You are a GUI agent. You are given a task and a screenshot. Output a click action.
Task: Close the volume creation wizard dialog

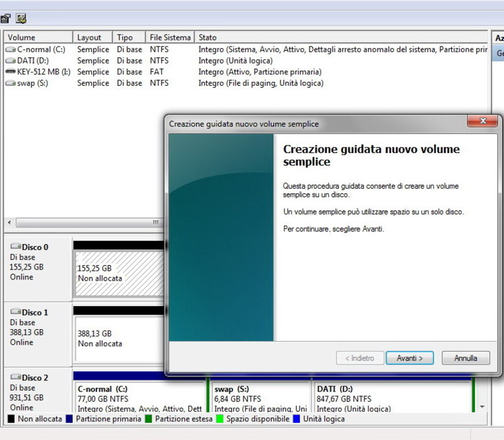(483, 121)
